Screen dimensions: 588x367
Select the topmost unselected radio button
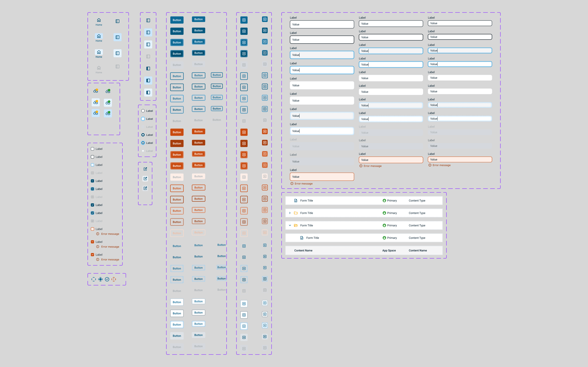pos(143,111)
